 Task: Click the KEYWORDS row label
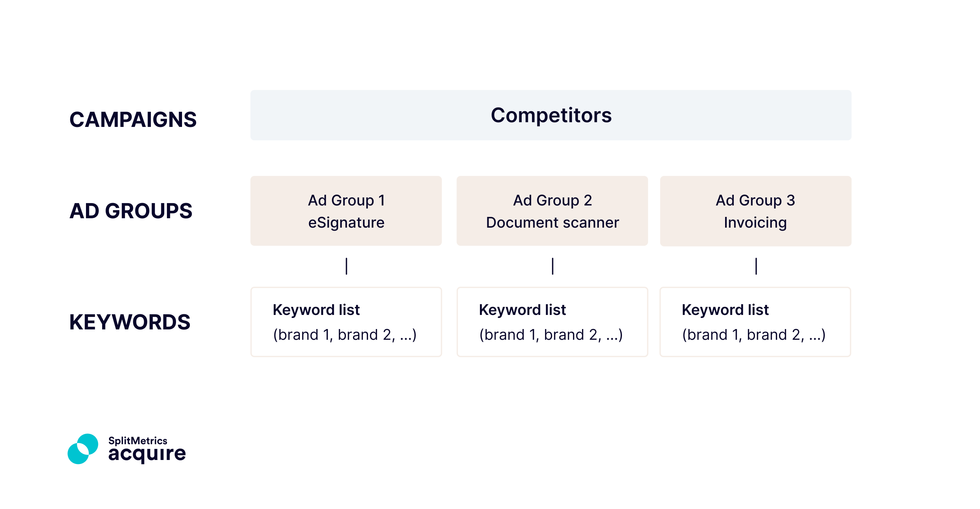(x=130, y=322)
